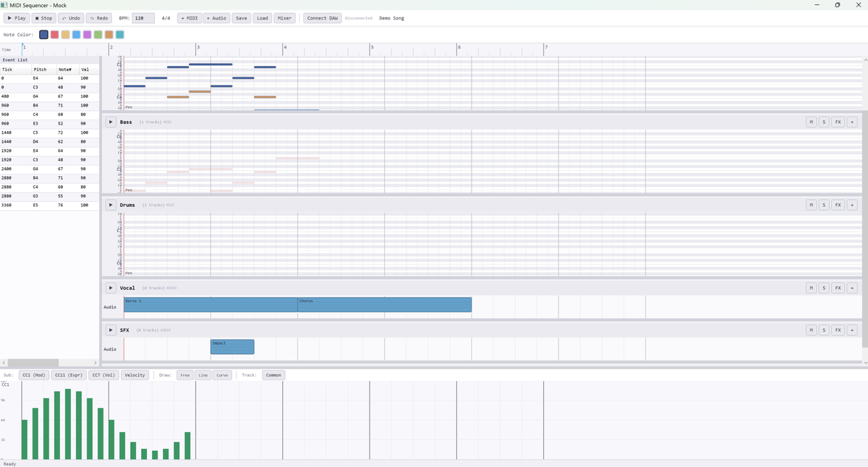Image resolution: width=868 pixels, height=467 pixels.
Task: Solo the Bass group
Action: click(x=824, y=122)
